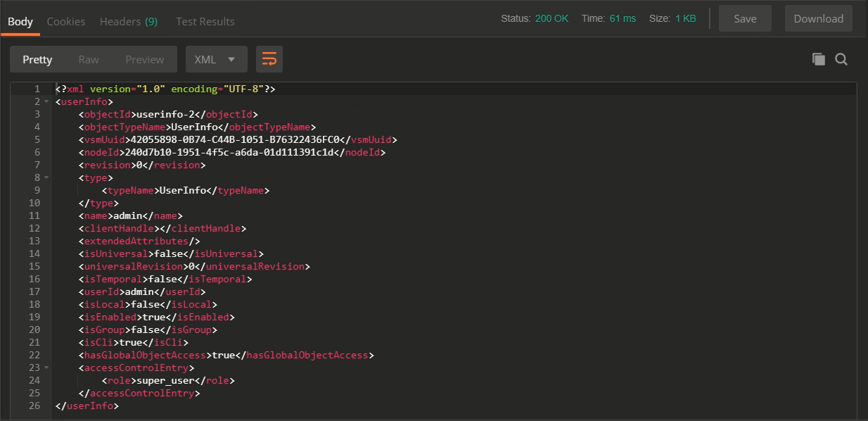Open the XML format dropdown
Image resolution: width=868 pixels, height=421 pixels.
tap(216, 60)
